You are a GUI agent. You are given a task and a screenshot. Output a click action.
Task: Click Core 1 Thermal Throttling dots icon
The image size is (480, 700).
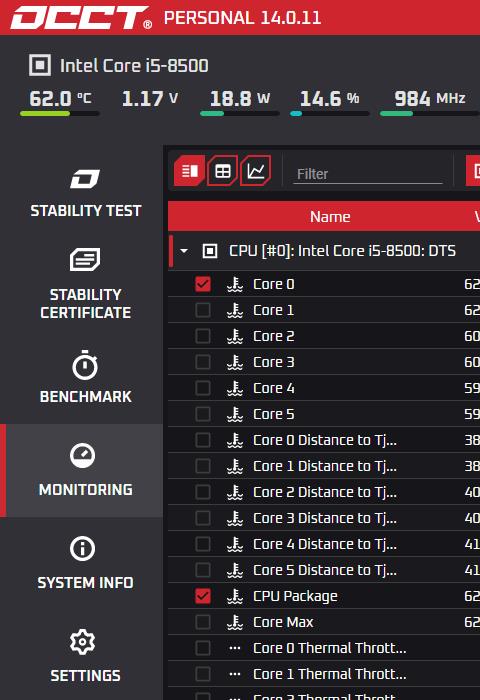pos(235,674)
